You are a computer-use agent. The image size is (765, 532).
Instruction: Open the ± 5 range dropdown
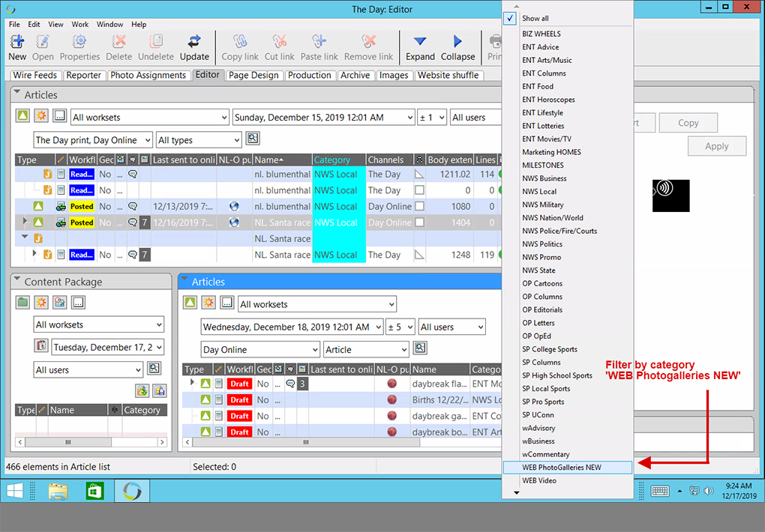[x=400, y=327]
